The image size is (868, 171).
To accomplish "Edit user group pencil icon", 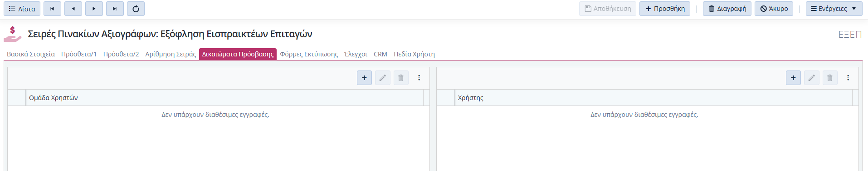I will tap(383, 78).
